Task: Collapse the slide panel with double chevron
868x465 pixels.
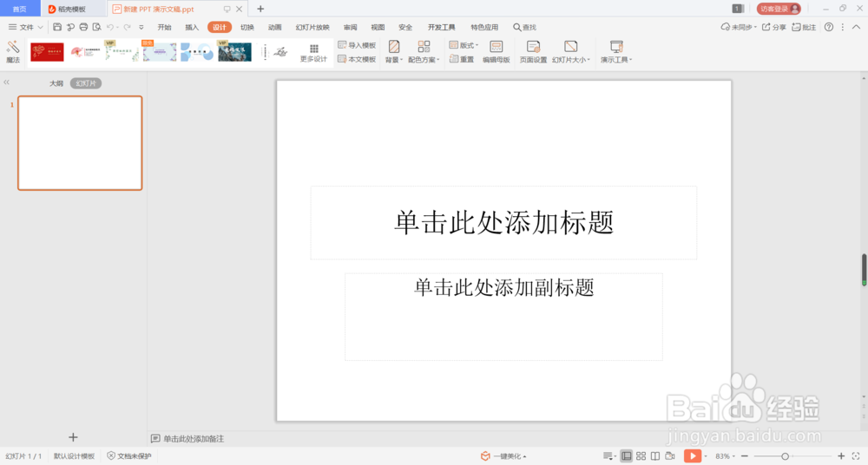Action: pyautogui.click(x=7, y=82)
